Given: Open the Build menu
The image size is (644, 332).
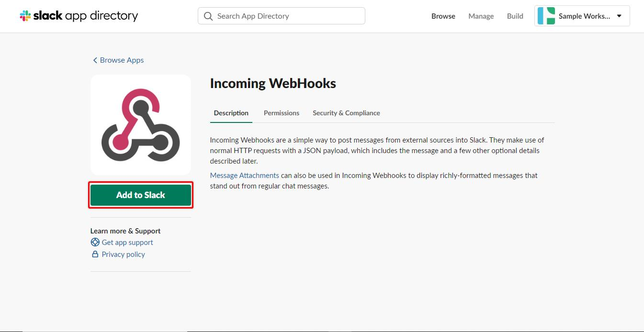Looking at the screenshot, I should pyautogui.click(x=515, y=16).
